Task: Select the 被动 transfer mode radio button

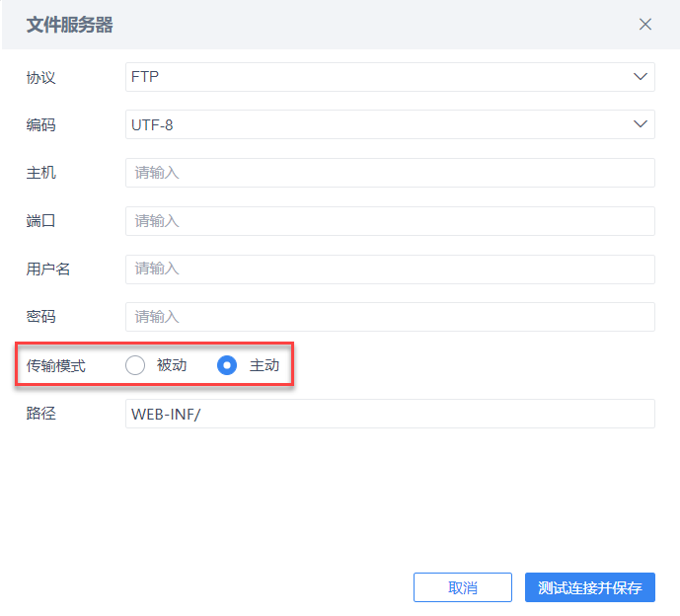Action: pos(135,365)
